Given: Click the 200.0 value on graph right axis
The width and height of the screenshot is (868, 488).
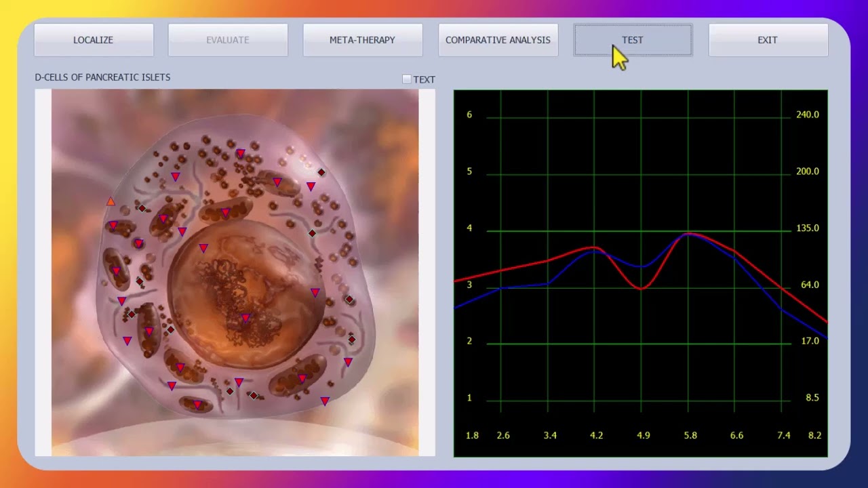Looking at the screenshot, I should coord(808,171).
